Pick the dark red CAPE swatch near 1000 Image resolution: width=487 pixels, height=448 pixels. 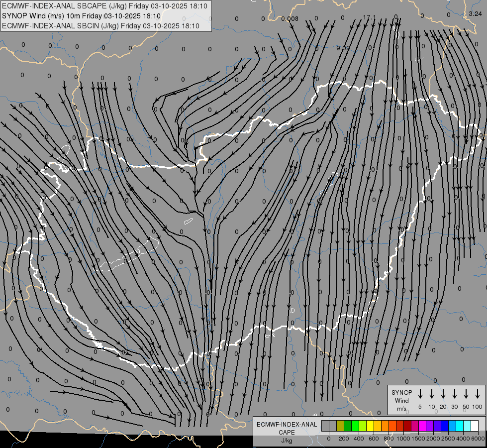tap(407, 426)
